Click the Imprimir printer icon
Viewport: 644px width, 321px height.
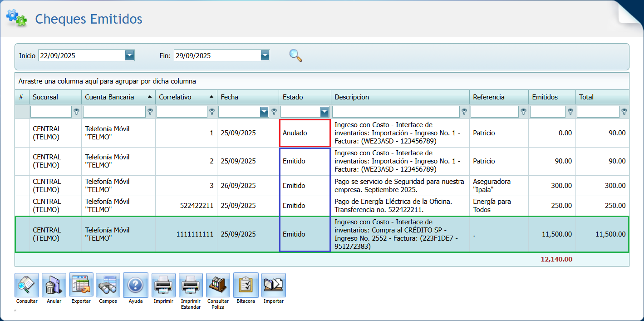(163, 285)
